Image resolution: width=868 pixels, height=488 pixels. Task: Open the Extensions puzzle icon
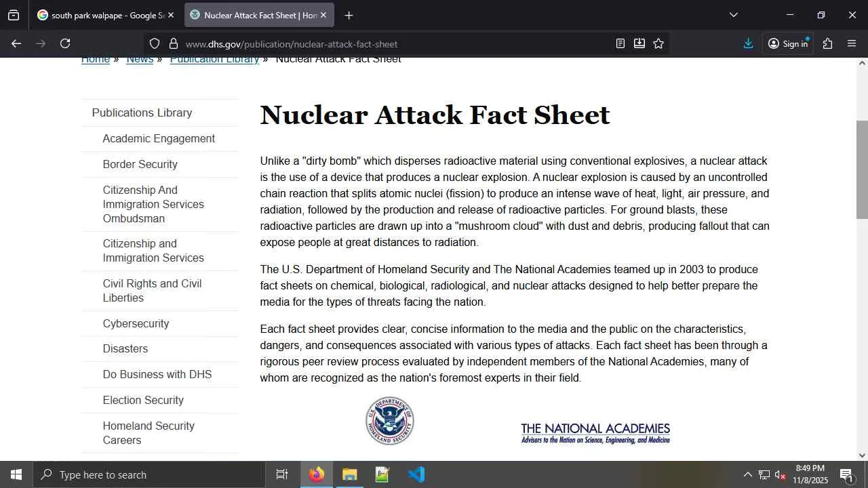tap(827, 43)
